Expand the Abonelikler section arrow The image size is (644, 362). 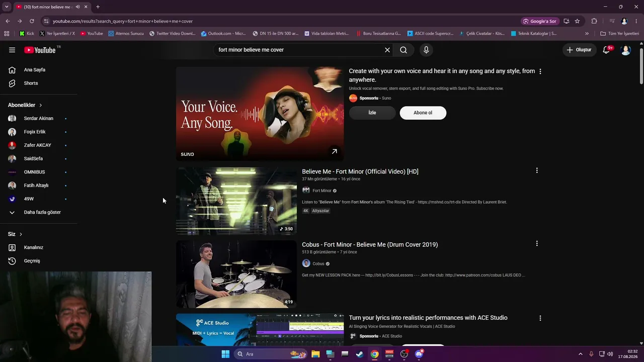(40, 105)
